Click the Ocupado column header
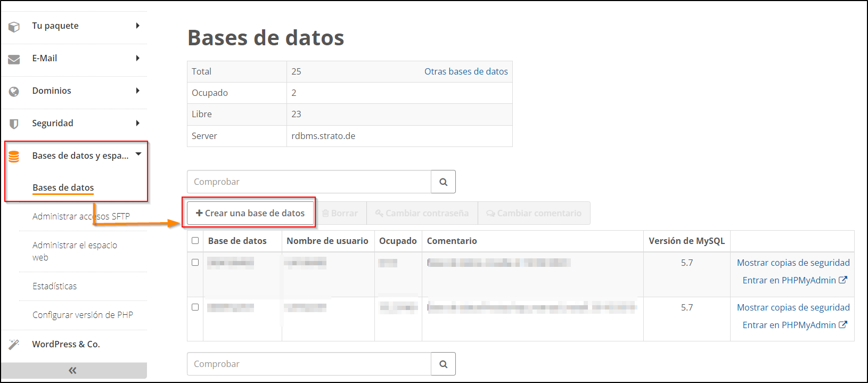This screenshot has width=868, height=383. coord(398,241)
